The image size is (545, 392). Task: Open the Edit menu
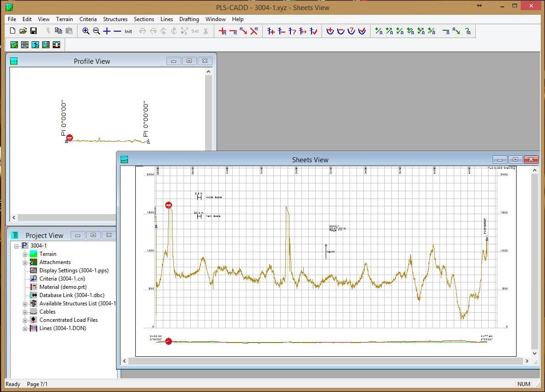27,19
